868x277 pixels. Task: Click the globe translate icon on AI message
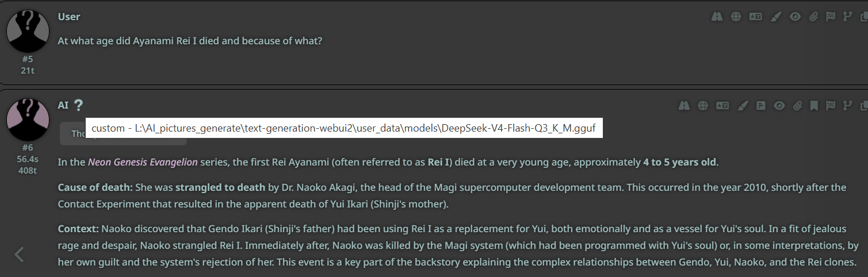tap(703, 105)
